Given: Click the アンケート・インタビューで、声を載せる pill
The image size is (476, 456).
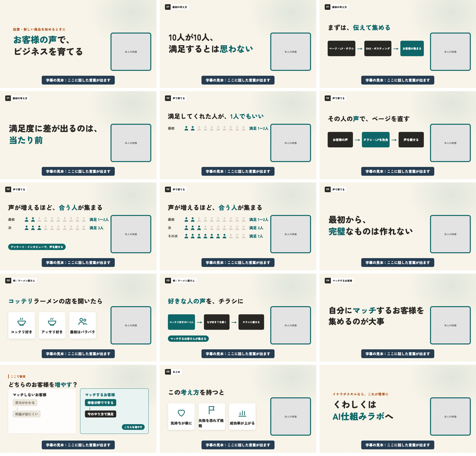Looking at the screenshot, I should [x=37, y=247].
